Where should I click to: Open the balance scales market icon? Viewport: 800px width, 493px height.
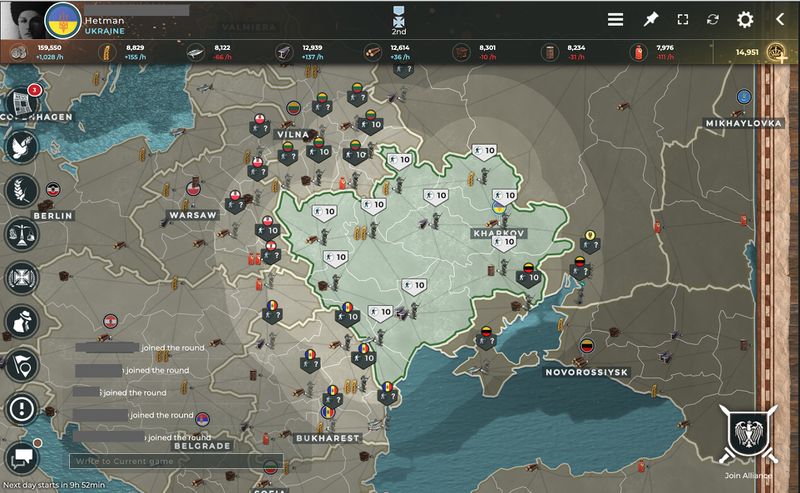[x=22, y=234]
